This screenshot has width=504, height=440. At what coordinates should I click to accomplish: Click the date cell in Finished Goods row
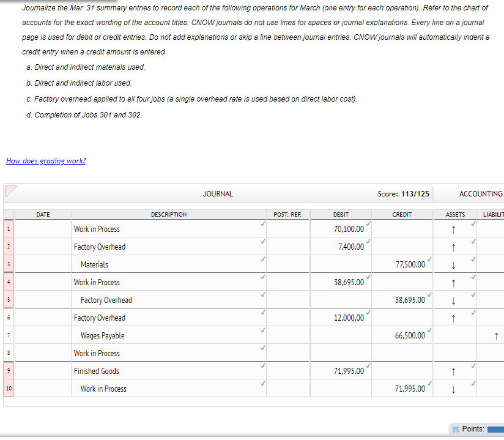tap(43, 370)
